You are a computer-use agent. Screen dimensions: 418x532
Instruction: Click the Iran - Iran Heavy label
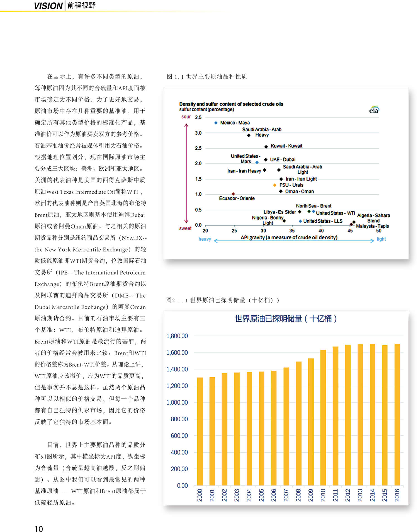click(x=244, y=171)
